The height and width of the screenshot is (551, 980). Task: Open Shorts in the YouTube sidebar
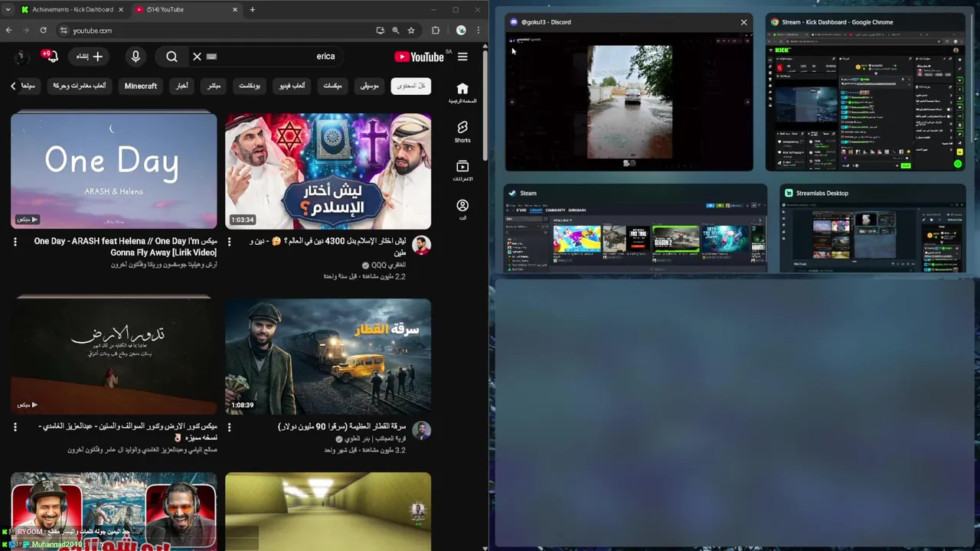point(462,131)
